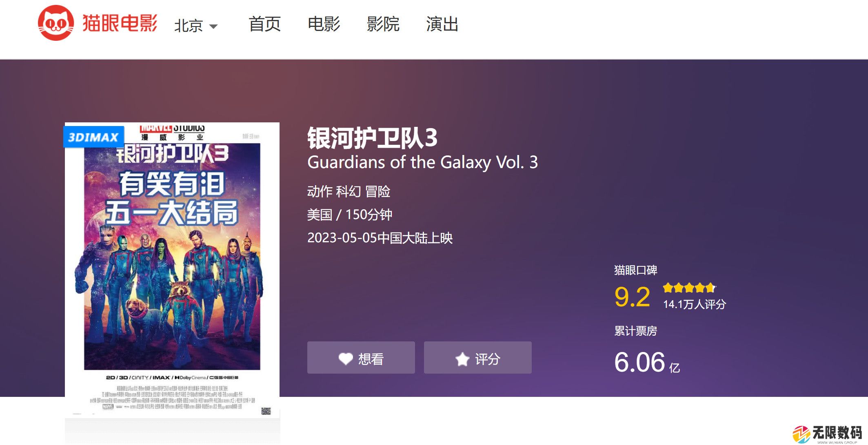Viewport: 868px width, 445px height.
Task: Click the 想看 want-to-watch button
Action: (361, 358)
